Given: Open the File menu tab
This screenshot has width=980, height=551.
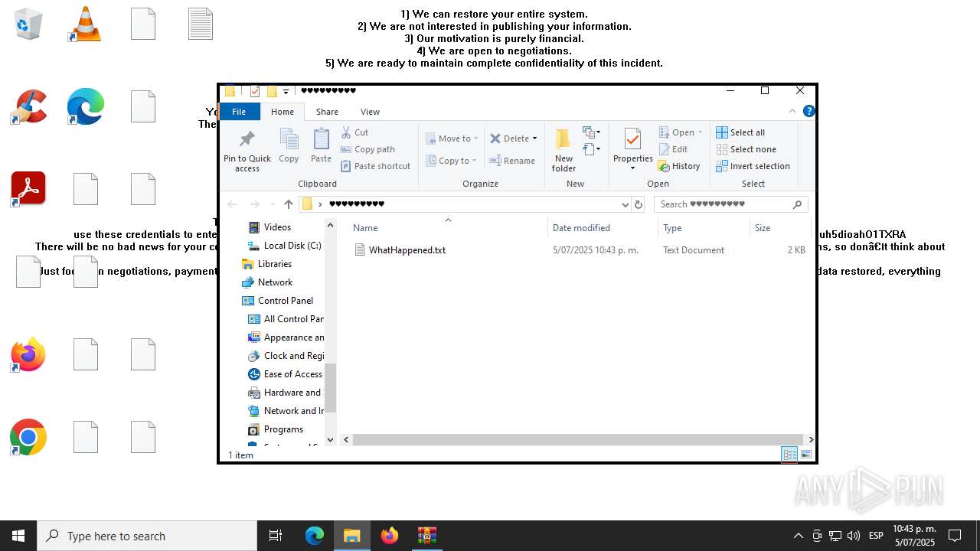Looking at the screenshot, I should (239, 112).
